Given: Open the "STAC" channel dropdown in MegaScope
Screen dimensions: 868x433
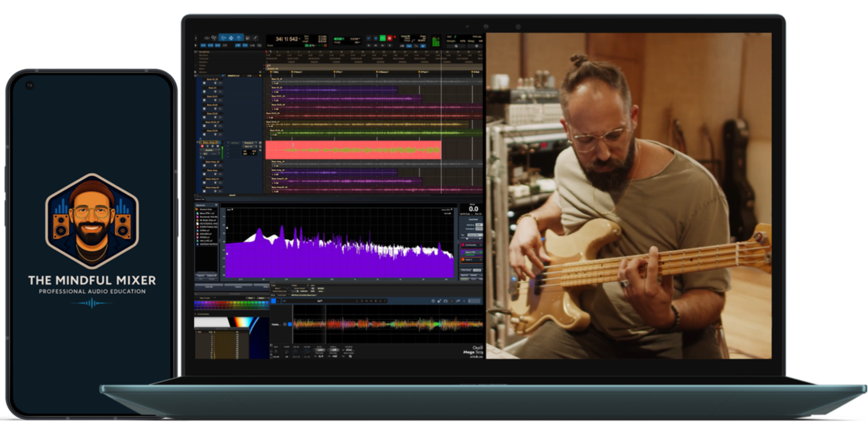Looking at the screenshot, I should (348, 350).
